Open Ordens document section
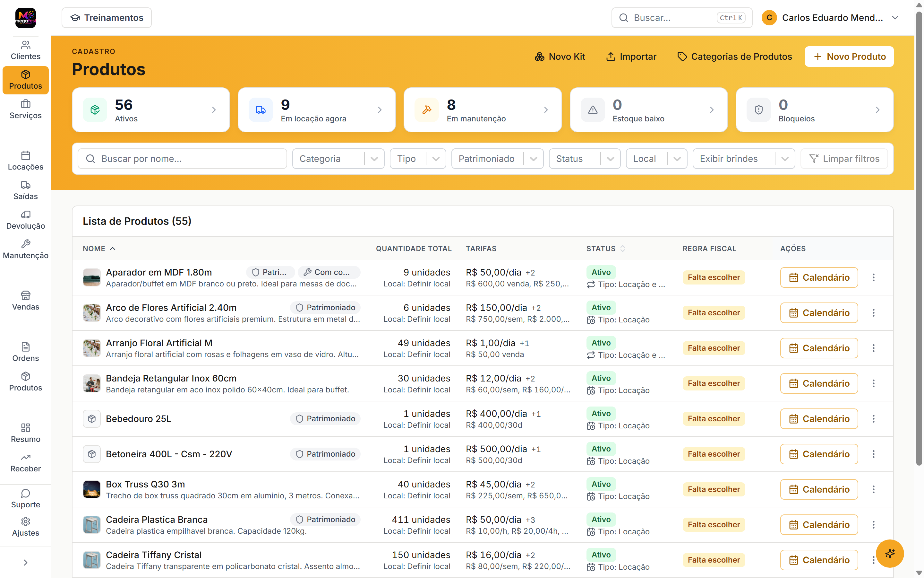The image size is (924, 578). click(x=26, y=352)
